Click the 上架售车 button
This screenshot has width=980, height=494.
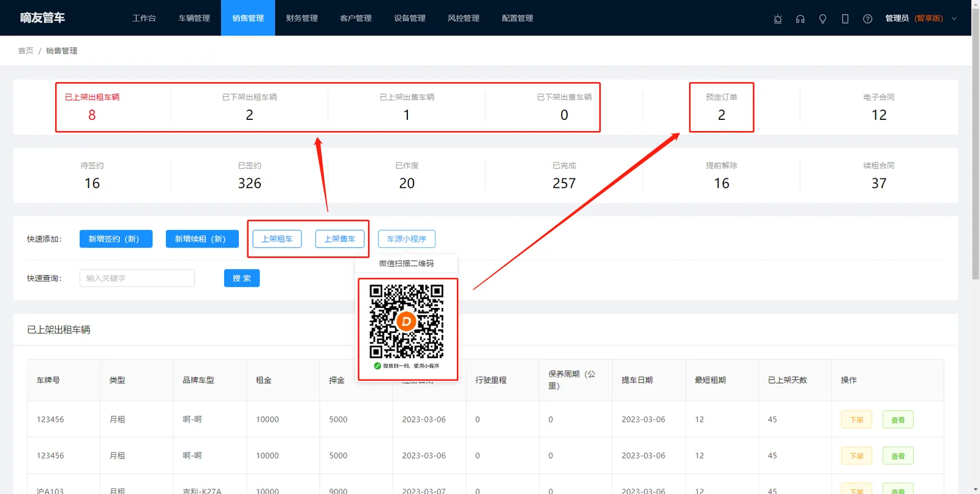tap(340, 239)
